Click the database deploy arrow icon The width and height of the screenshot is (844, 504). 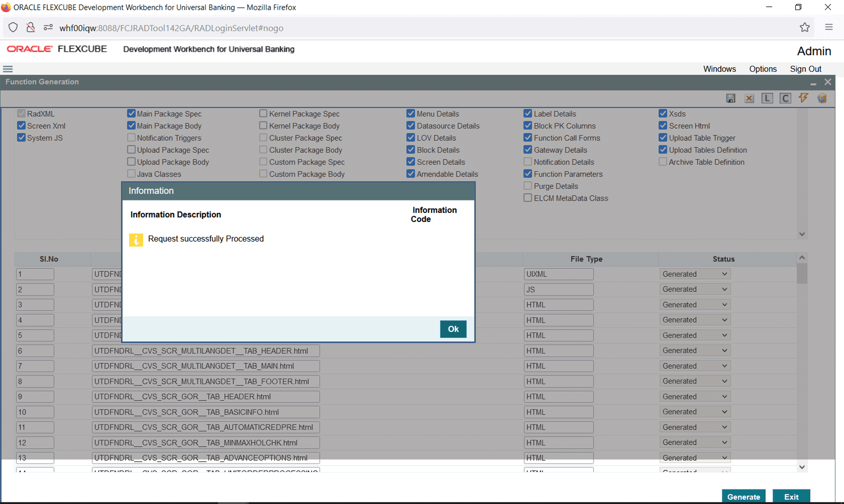[x=822, y=98]
